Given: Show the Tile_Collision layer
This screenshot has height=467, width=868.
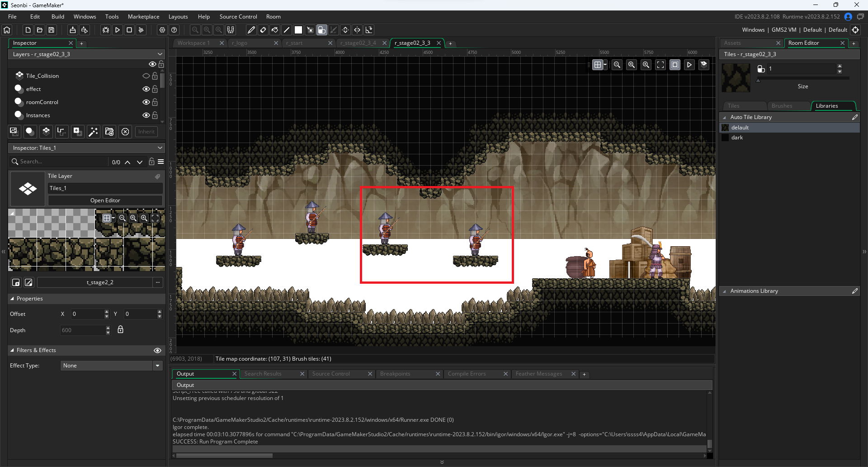Looking at the screenshot, I should pyautogui.click(x=146, y=76).
